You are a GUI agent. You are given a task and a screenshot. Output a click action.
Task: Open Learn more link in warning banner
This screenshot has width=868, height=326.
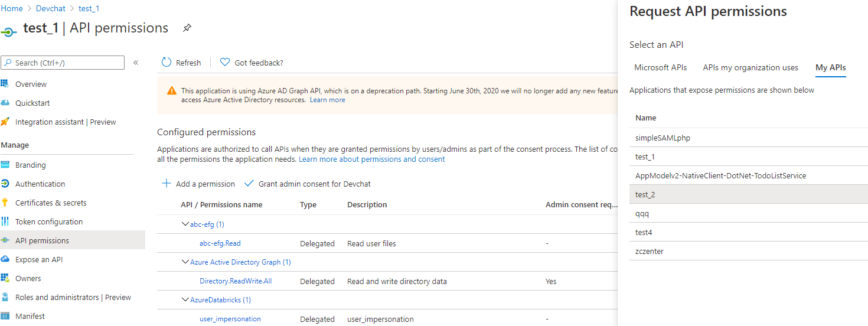pos(328,100)
